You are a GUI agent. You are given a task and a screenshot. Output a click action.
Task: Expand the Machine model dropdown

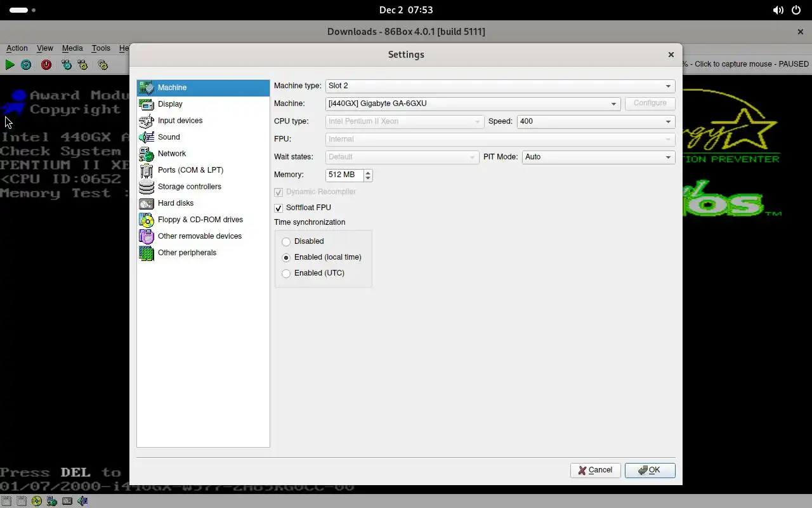click(473, 104)
